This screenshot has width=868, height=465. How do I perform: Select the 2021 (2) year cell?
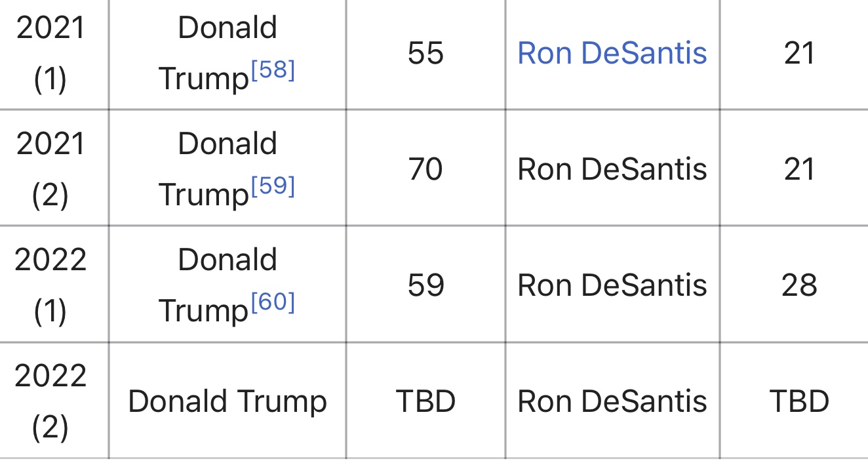point(50,169)
